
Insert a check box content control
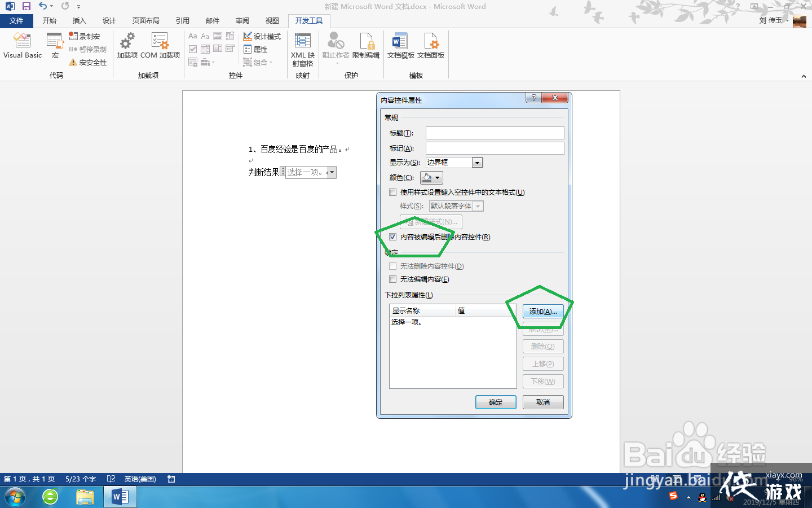193,49
